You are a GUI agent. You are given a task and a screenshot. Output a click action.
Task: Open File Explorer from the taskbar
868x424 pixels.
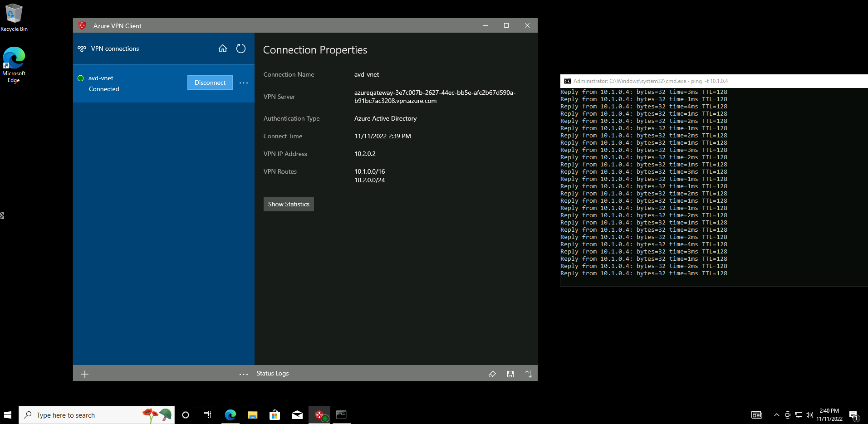(x=253, y=415)
